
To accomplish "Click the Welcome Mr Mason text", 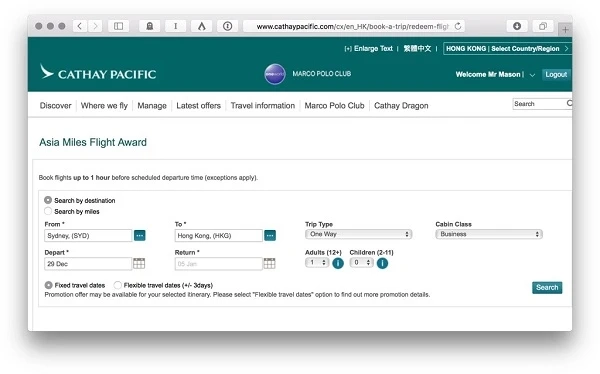I will 488,74.
